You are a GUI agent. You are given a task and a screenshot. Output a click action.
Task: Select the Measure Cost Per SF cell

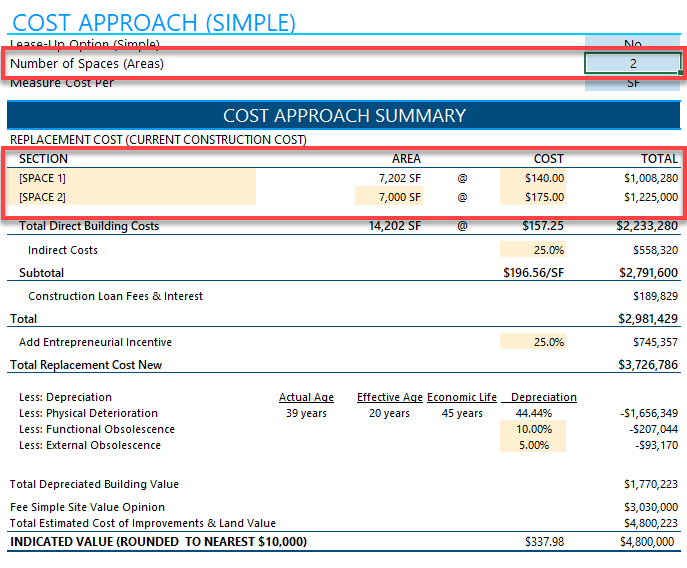(x=633, y=82)
